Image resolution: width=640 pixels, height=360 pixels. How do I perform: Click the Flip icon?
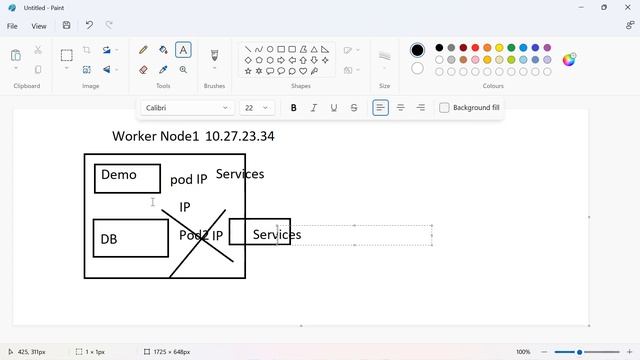pos(107,70)
